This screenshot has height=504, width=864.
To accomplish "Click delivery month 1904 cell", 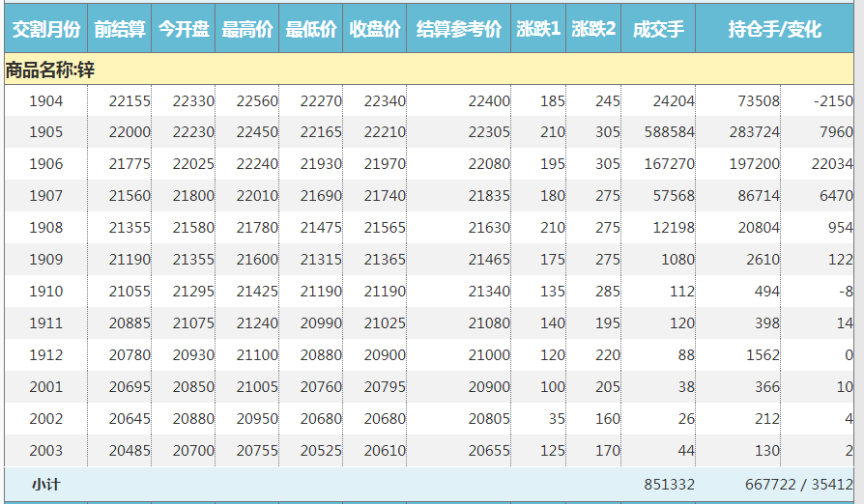I will pyautogui.click(x=45, y=101).
